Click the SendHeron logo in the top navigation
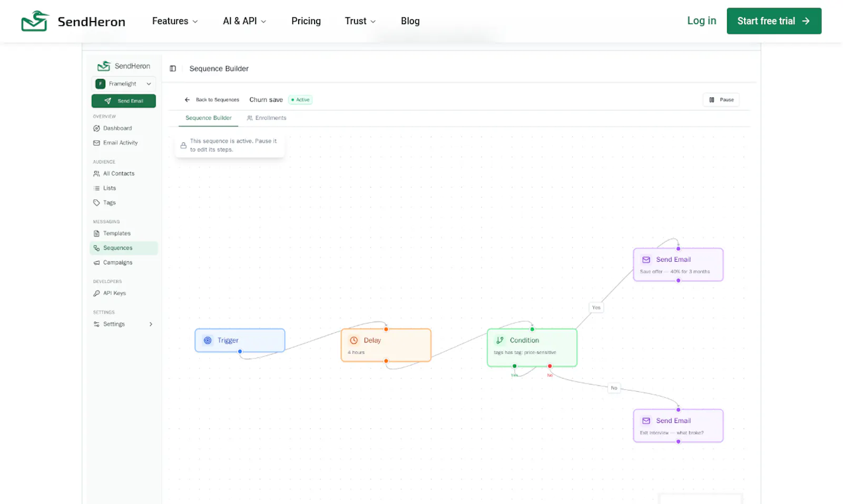Screen dimensions: 843x504 coord(73,21)
